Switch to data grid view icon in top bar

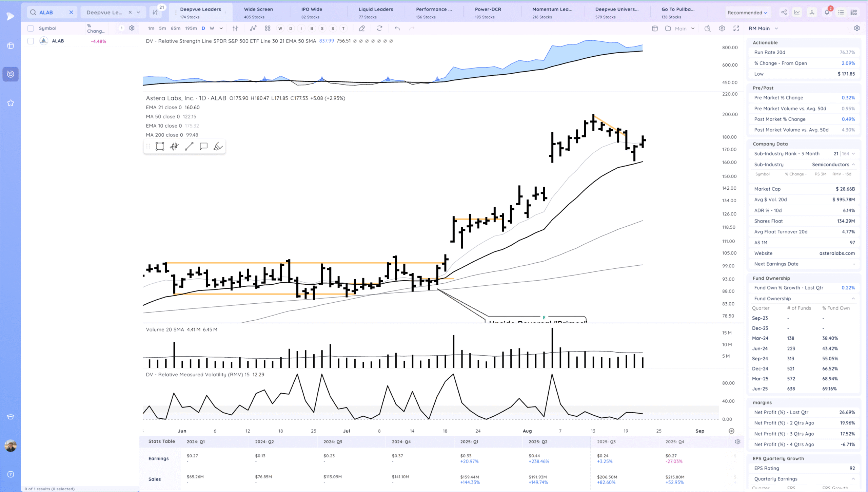tap(854, 13)
